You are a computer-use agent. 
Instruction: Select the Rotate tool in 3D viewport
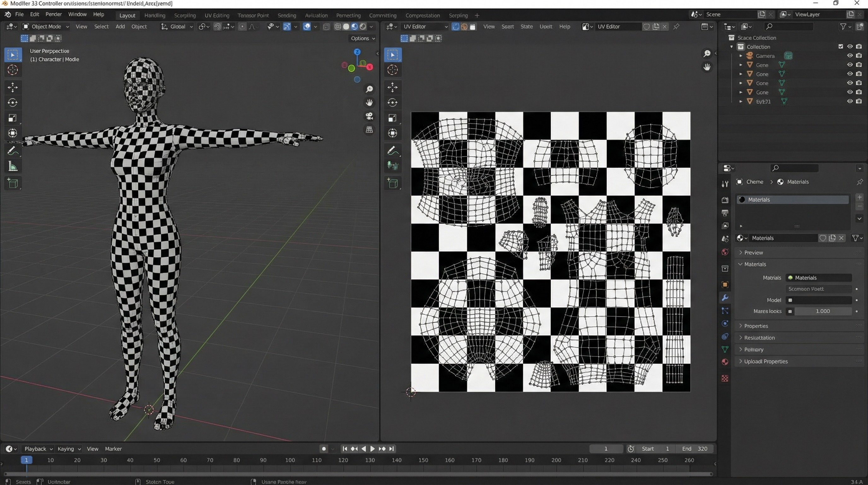pyautogui.click(x=13, y=103)
